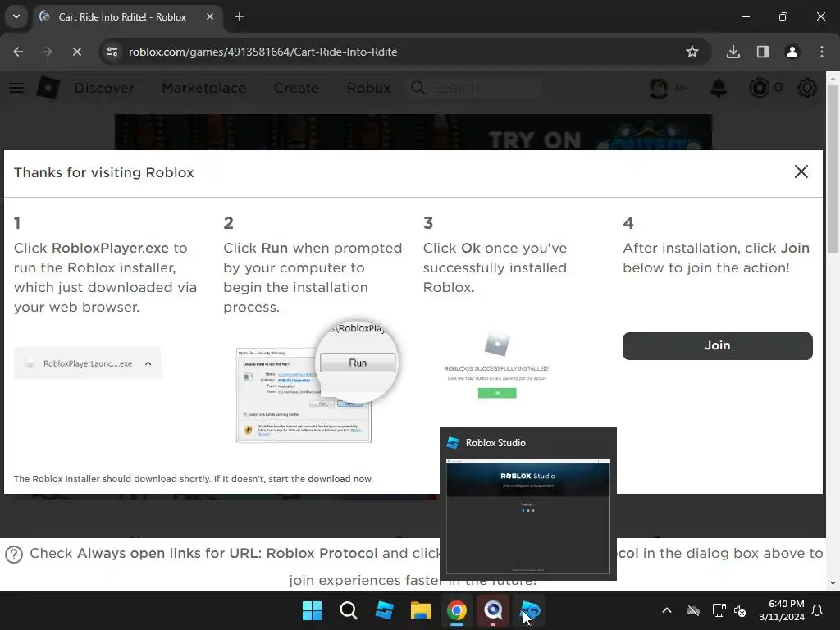Expand the RobloxPlayerLauncher download chevron
The width and height of the screenshot is (840, 630).
[x=148, y=363]
